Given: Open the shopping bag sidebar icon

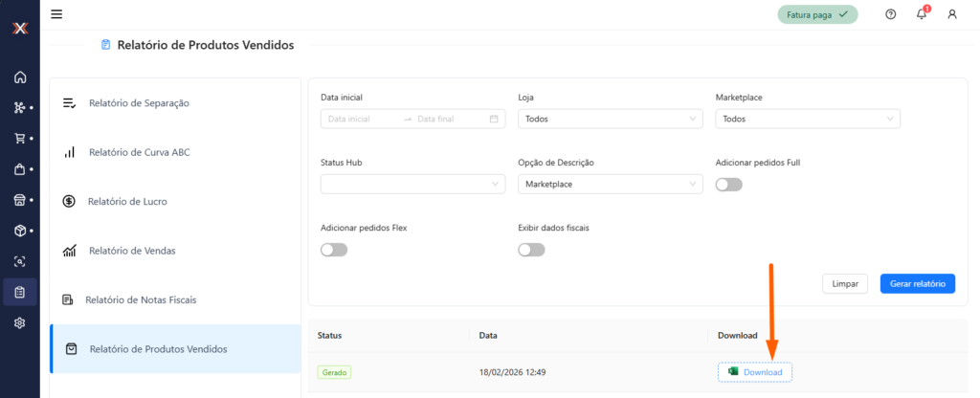Looking at the screenshot, I should coord(19,169).
